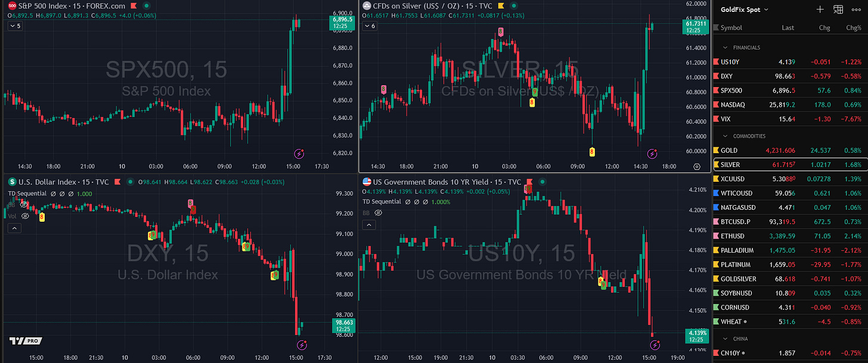Image resolution: width=868 pixels, height=363 pixels.
Task: Click the lightning event icon on SPX500 chart
Action: click(299, 153)
